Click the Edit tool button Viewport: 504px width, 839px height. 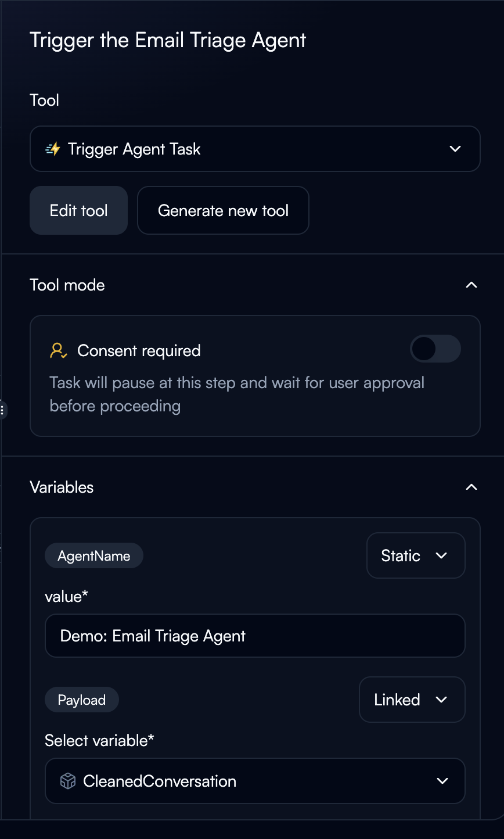78,210
